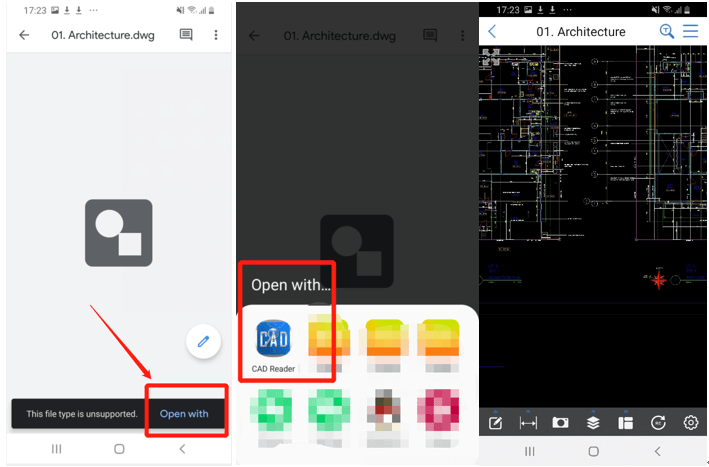Click the magnifier search icon in CAD viewer
The height and width of the screenshot is (467, 709).
coord(667,32)
